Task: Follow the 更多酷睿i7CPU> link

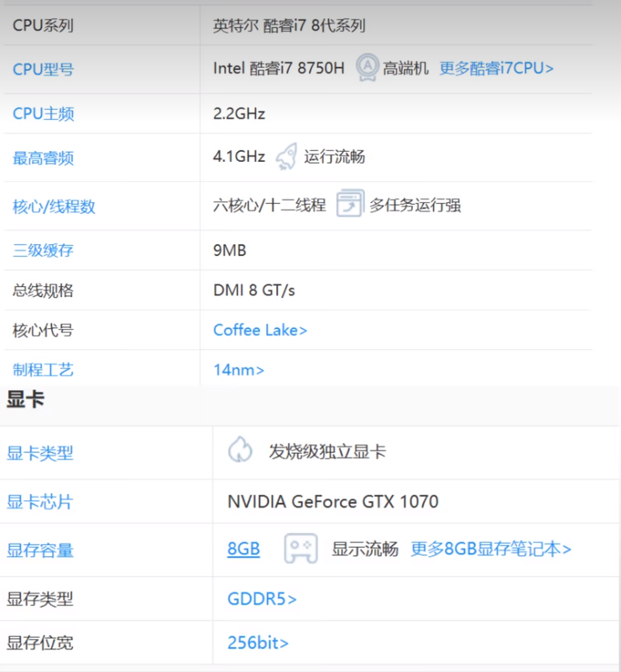Action: pyautogui.click(x=496, y=68)
